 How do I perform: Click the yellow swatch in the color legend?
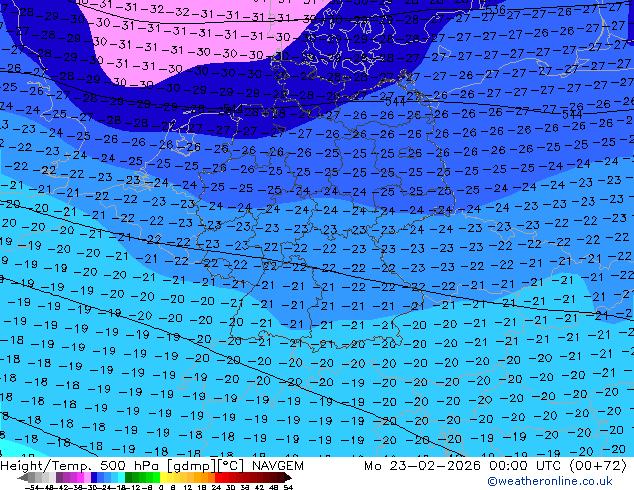(164, 477)
